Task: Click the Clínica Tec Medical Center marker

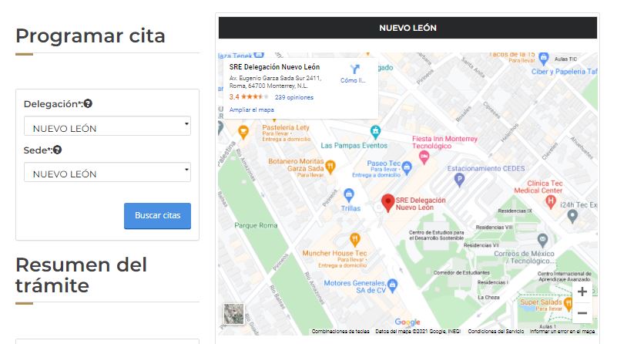Action: [550, 201]
